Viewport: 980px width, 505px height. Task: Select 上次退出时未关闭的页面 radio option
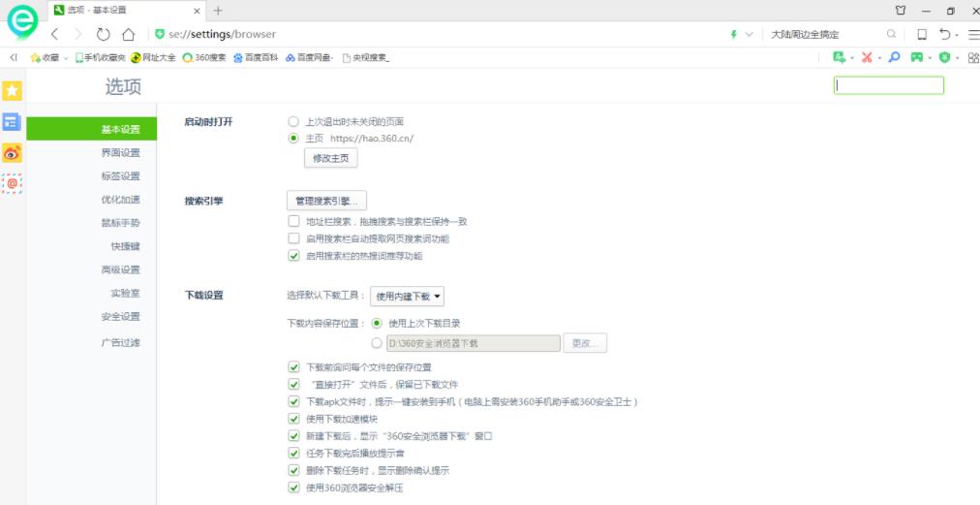[293, 121]
